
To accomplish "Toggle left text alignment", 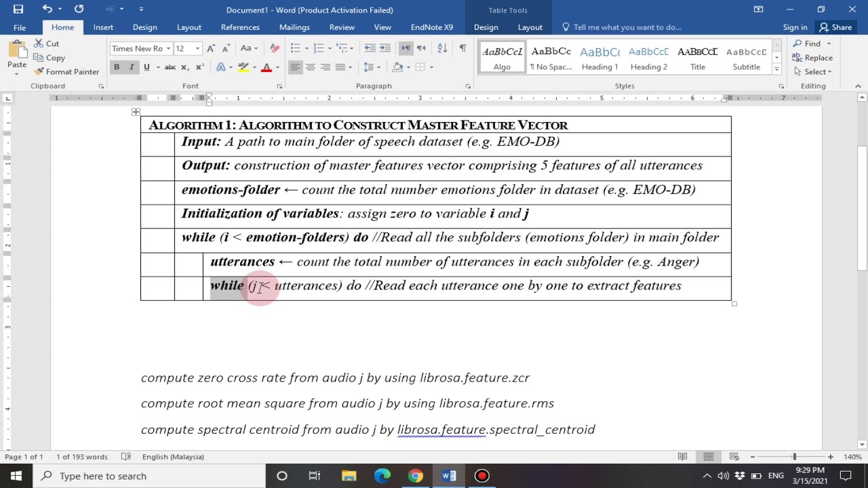I will tap(295, 67).
